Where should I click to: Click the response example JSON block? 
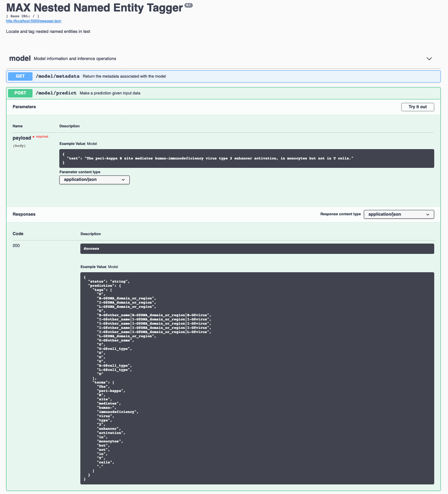tap(257, 378)
